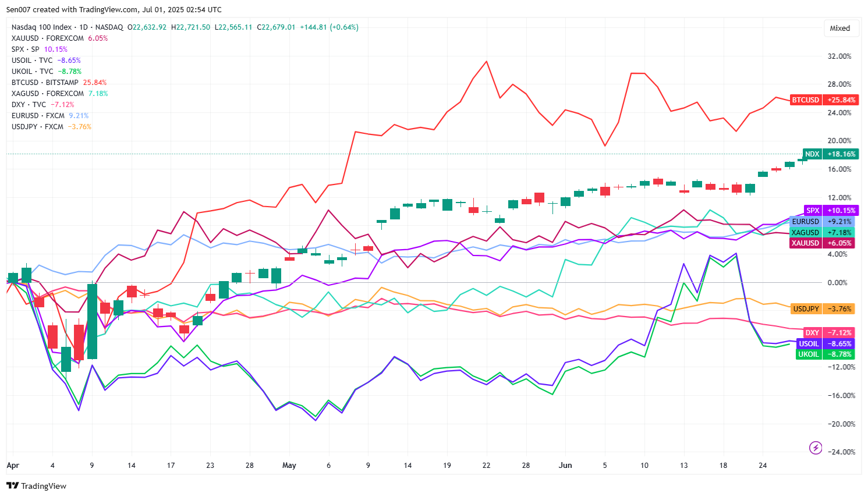Click the close value C22,679.01
The width and height of the screenshot is (868, 497).
(277, 27)
